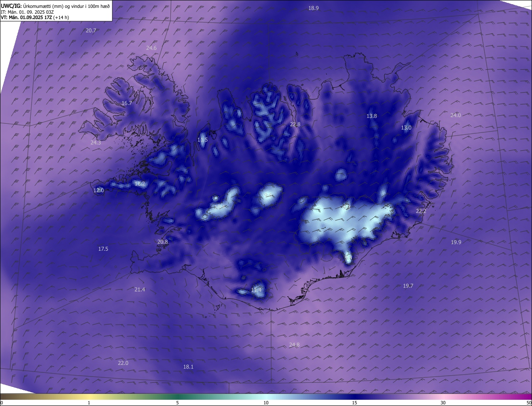The height and width of the screenshot is (406, 532).
Task: Select the 22.2 value on the southeast coast
Action: (421, 211)
